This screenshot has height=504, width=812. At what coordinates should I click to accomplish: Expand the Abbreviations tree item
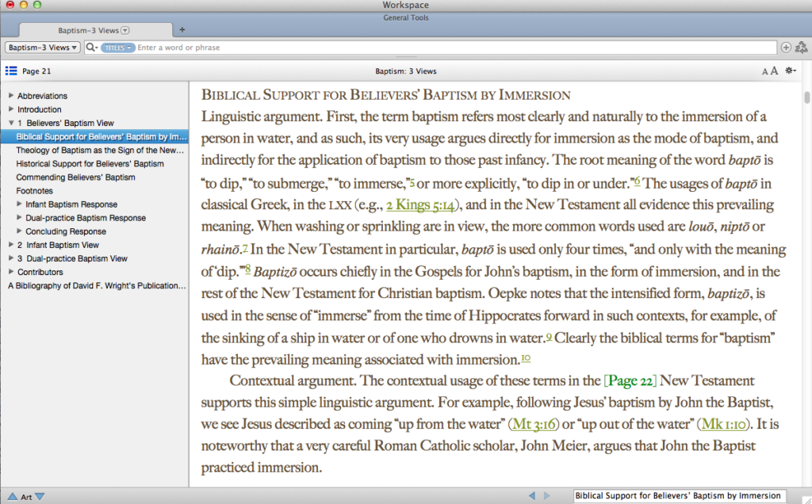tap(11, 96)
